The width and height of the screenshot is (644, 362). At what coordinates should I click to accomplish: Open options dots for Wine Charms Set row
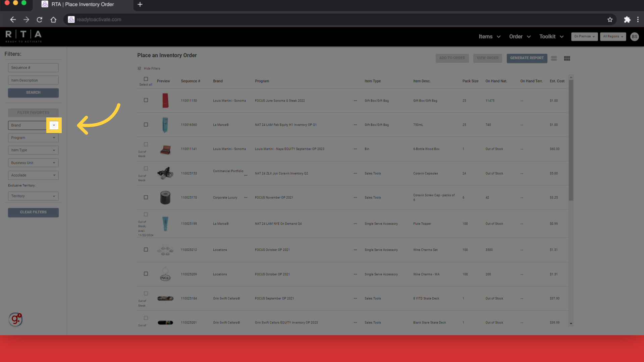[x=355, y=250]
